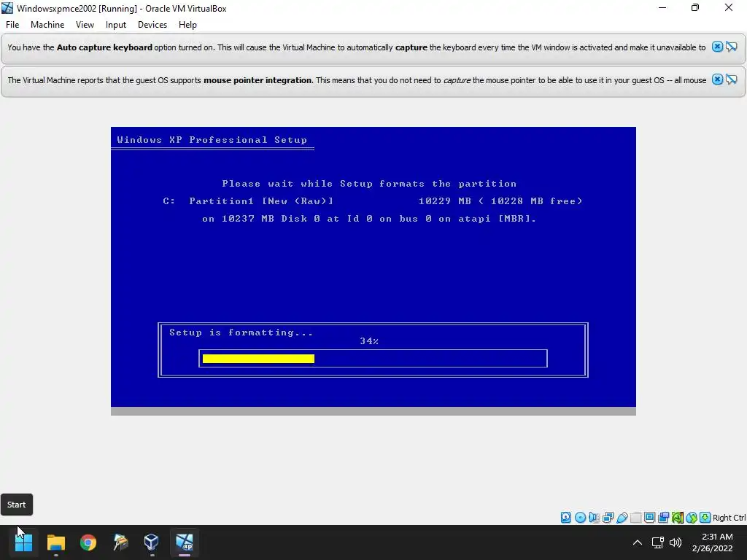Close the VirtualBox VM window
The height and width of the screenshot is (560, 747).
tap(729, 7)
